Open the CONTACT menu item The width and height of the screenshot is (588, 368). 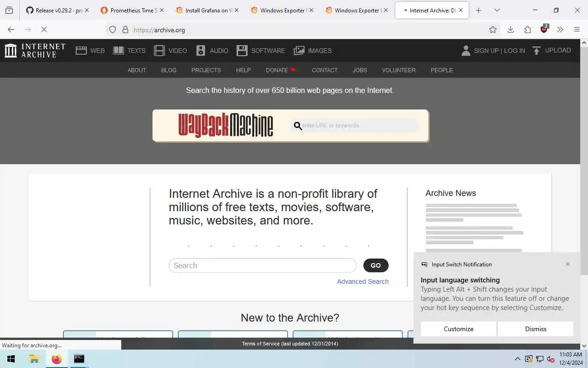325,70
